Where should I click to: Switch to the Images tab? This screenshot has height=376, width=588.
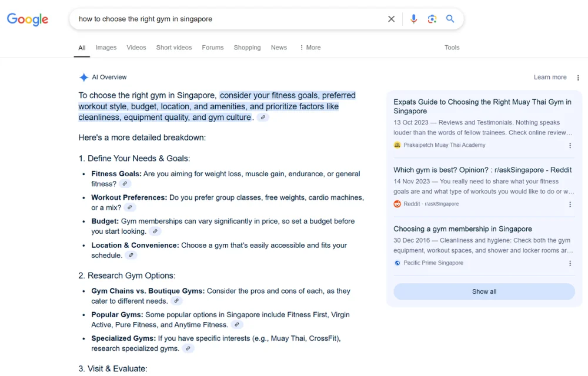pyautogui.click(x=106, y=47)
